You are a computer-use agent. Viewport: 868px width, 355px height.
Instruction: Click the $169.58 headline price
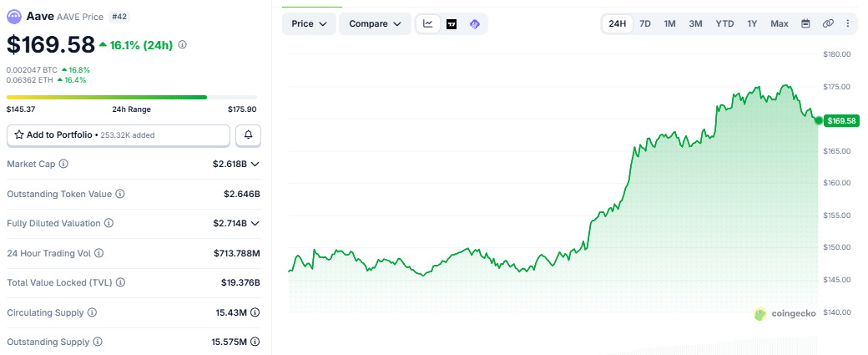(51, 45)
